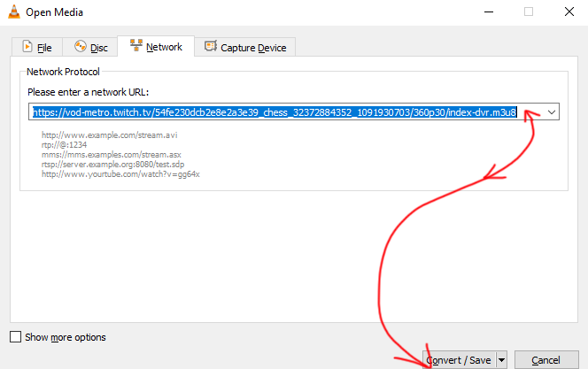Click the Capture Device tab's card icon
588x369 pixels.
pos(210,47)
